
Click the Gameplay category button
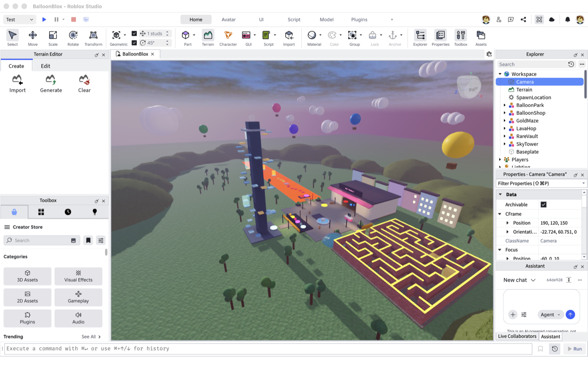point(78,297)
